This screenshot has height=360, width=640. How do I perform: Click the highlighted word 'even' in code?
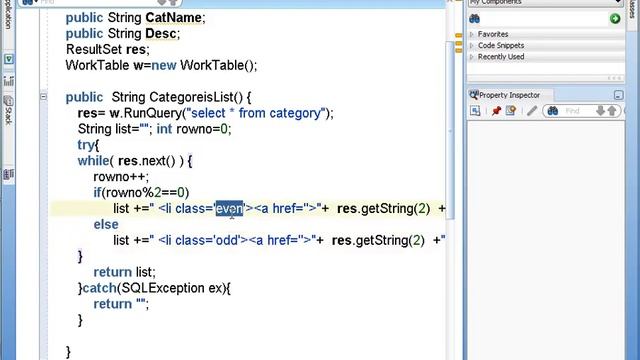click(229, 209)
